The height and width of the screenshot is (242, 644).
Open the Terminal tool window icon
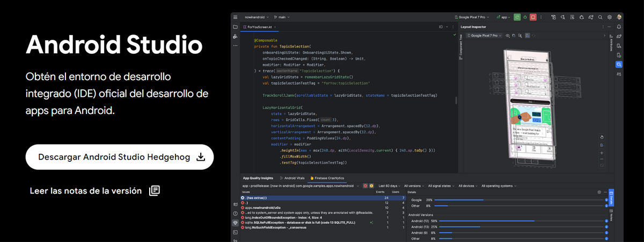235,232
